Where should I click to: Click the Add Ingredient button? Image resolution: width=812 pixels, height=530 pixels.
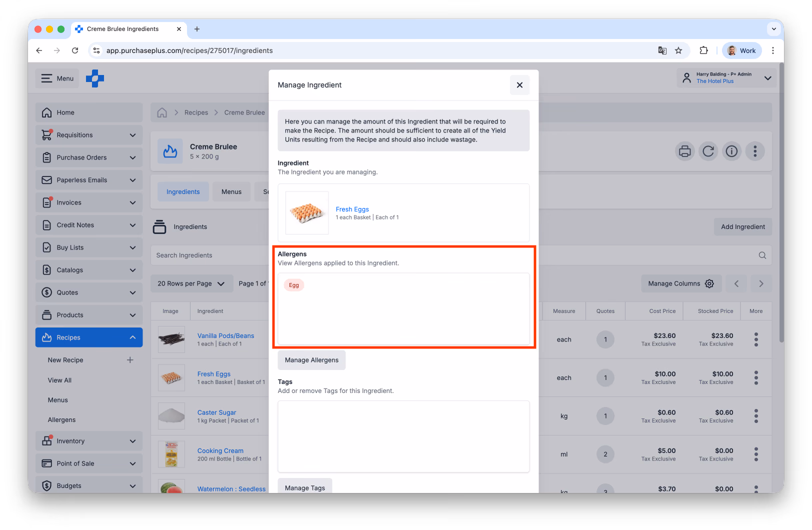click(743, 227)
